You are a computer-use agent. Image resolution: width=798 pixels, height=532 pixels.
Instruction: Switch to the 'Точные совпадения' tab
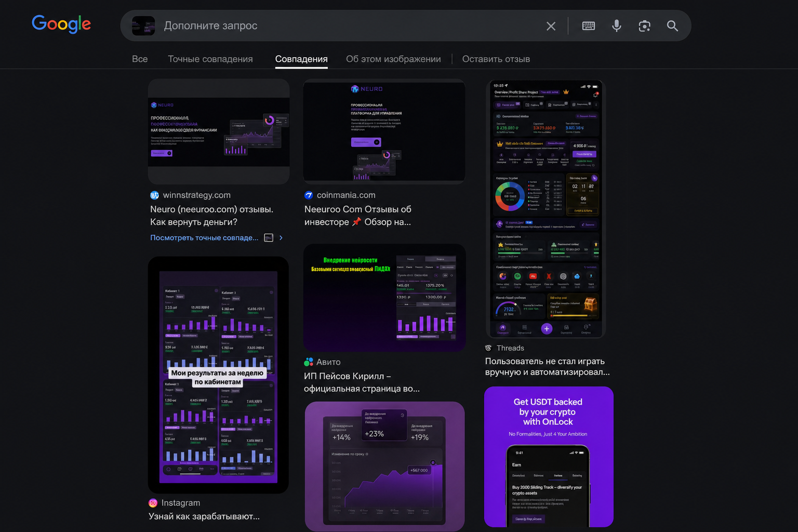(210, 59)
